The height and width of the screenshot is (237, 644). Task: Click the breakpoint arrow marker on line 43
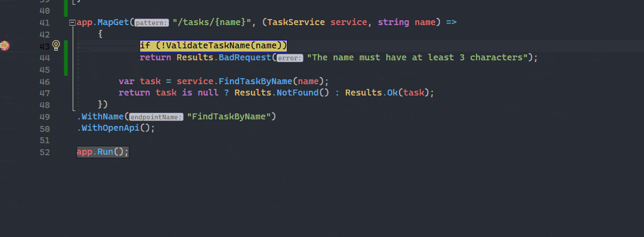tap(5, 46)
